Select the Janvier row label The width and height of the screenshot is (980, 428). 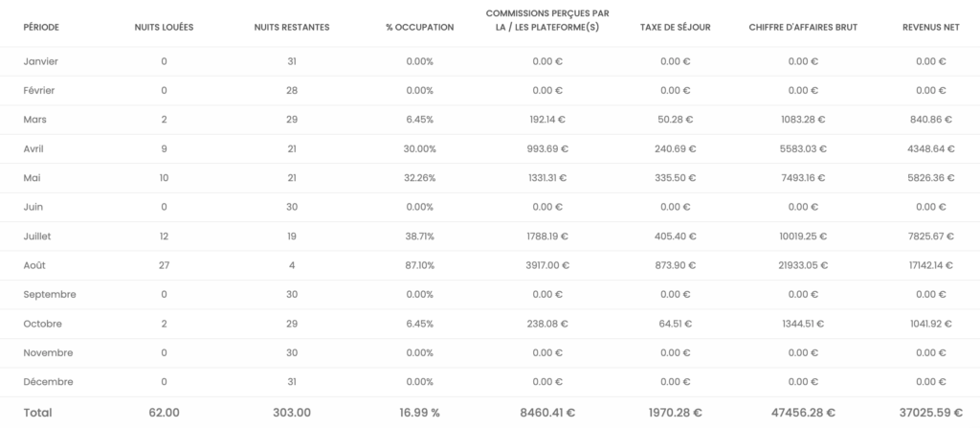click(x=41, y=61)
